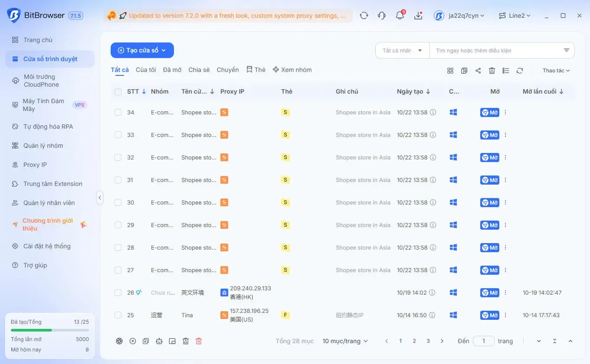Select all rows with the header checkbox

[x=118, y=91]
